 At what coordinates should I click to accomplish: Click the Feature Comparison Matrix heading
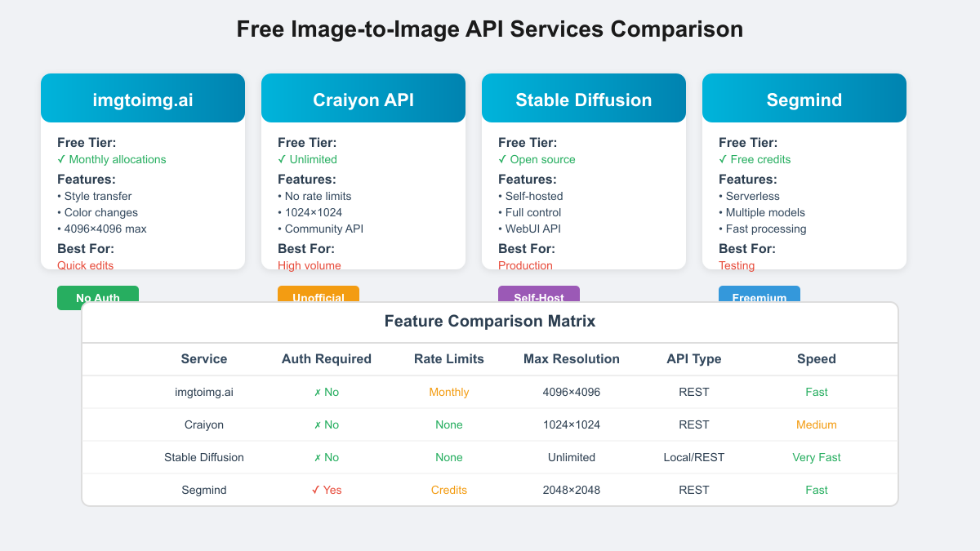pos(490,322)
